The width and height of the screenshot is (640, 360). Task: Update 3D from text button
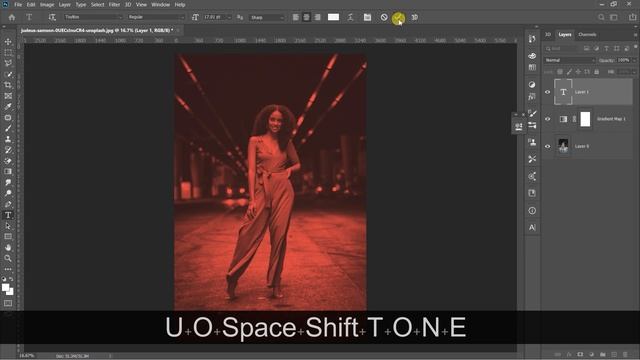[x=415, y=17]
